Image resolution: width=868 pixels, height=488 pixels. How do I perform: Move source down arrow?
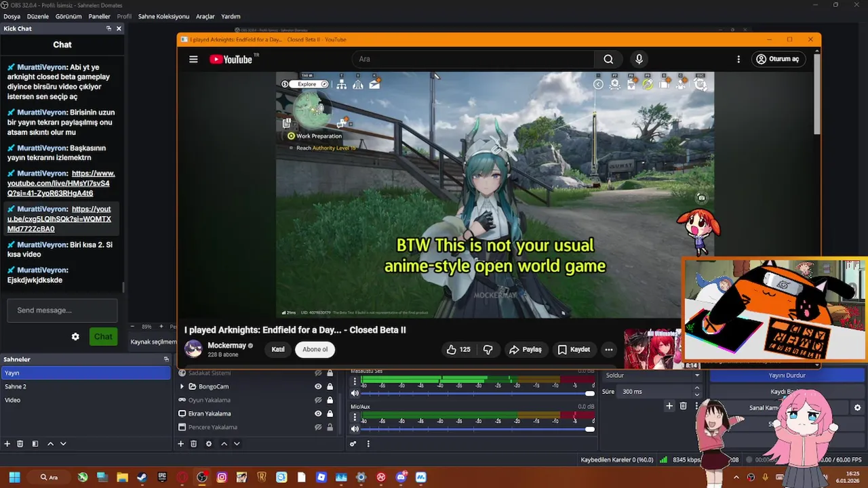pos(237,444)
